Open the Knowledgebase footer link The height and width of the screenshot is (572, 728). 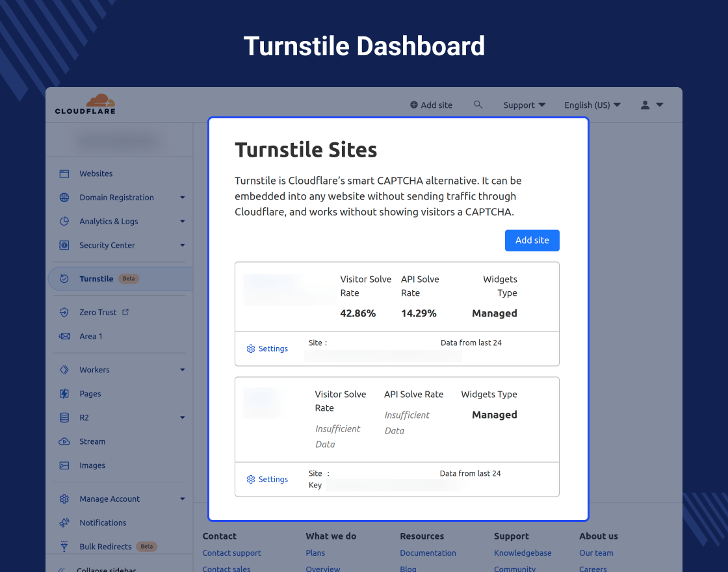[x=523, y=553]
